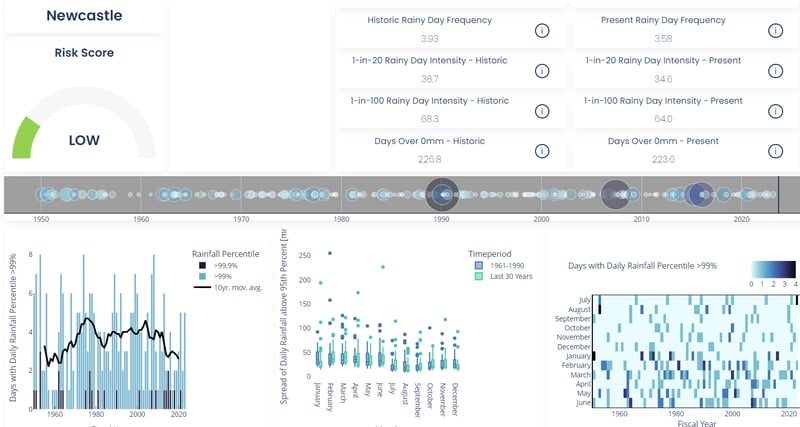The width and height of the screenshot is (800, 427).
Task: Show info for 1-in-20 Rainy Day Intensity Historic
Action: click(x=542, y=71)
